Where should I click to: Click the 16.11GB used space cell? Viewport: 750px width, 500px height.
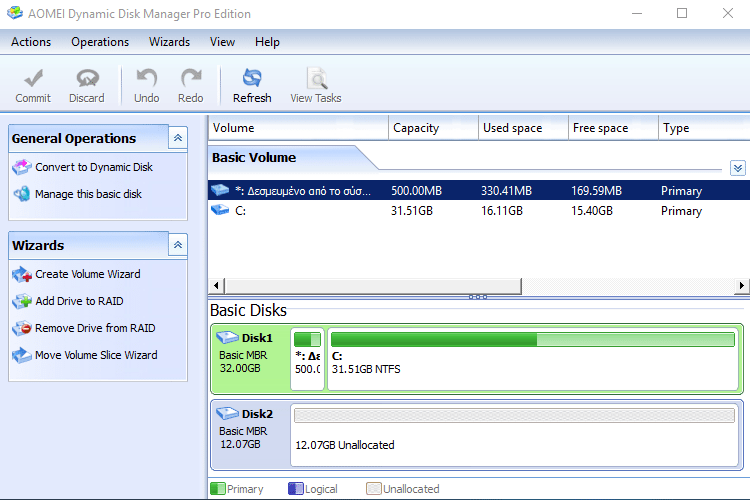502,211
